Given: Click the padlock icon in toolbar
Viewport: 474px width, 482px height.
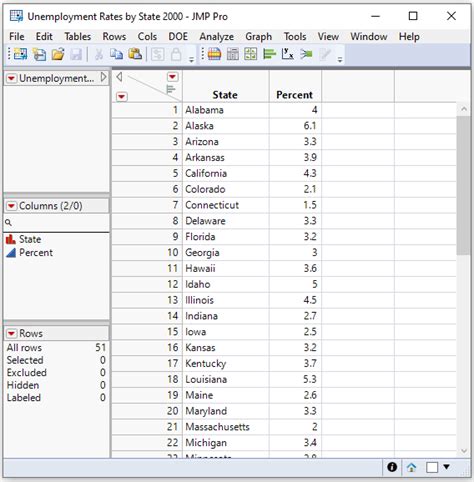Looking at the screenshot, I should point(176,54).
